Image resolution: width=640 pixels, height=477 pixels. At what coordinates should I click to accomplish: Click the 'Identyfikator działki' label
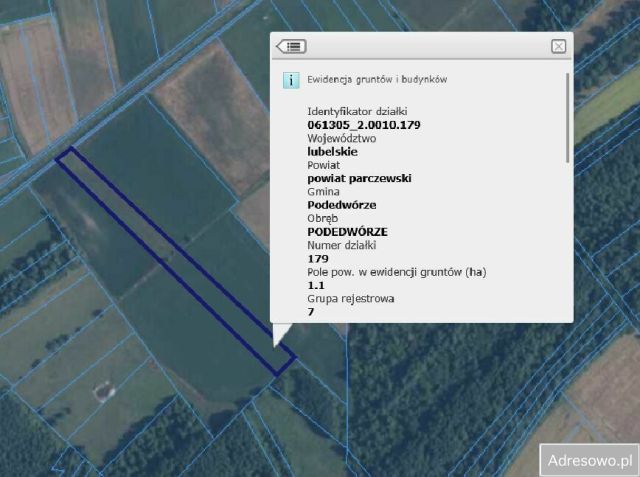pyautogui.click(x=357, y=111)
